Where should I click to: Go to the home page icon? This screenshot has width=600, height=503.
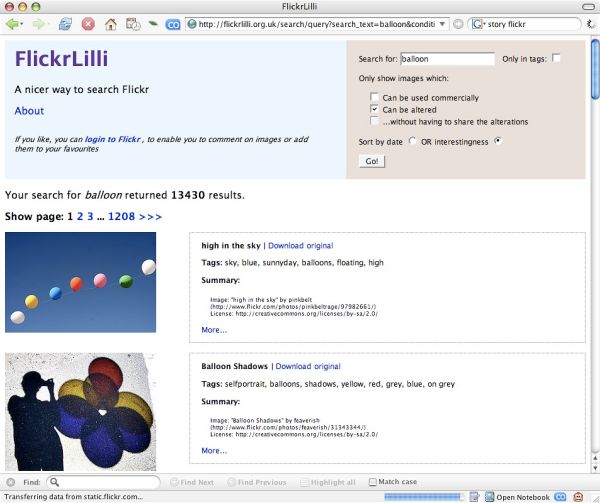111,24
